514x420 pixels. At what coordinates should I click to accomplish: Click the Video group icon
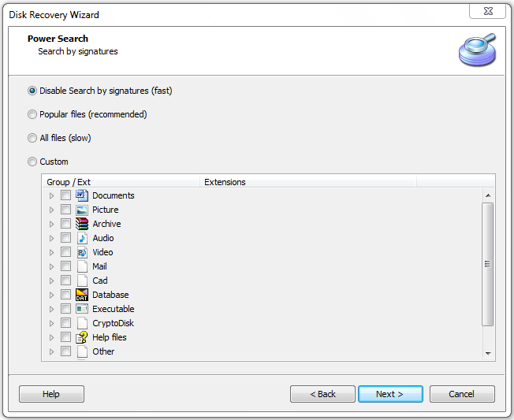[x=82, y=252]
